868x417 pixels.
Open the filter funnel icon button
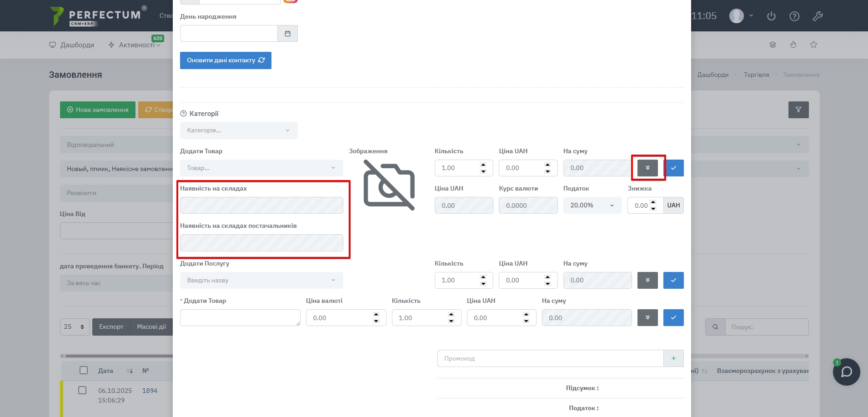pyautogui.click(x=798, y=110)
